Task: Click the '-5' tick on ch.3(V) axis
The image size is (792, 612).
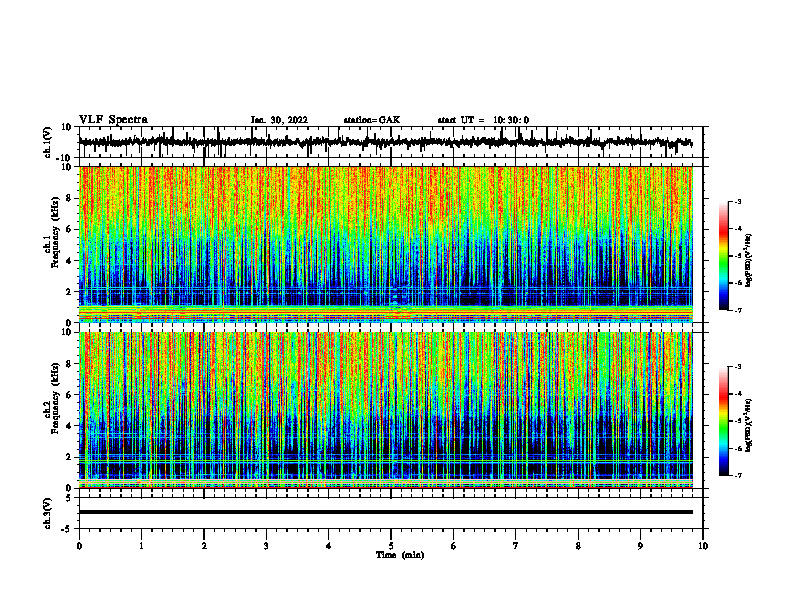Action: 67,529
